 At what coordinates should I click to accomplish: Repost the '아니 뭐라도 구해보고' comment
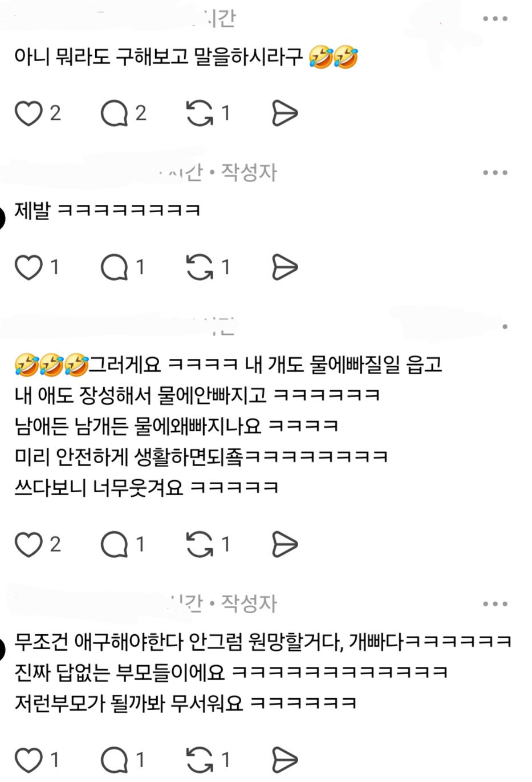pos(200,113)
